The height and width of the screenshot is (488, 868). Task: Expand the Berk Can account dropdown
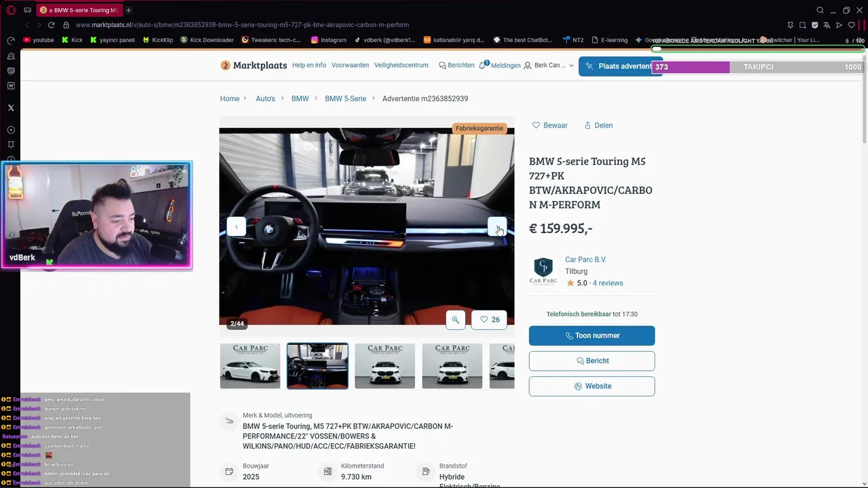(549, 66)
